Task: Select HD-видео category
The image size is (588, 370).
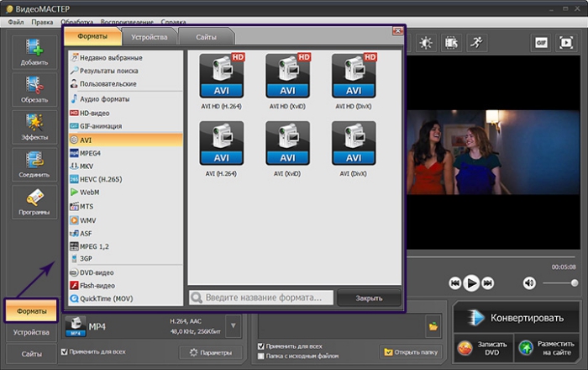Action: coord(126,113)
